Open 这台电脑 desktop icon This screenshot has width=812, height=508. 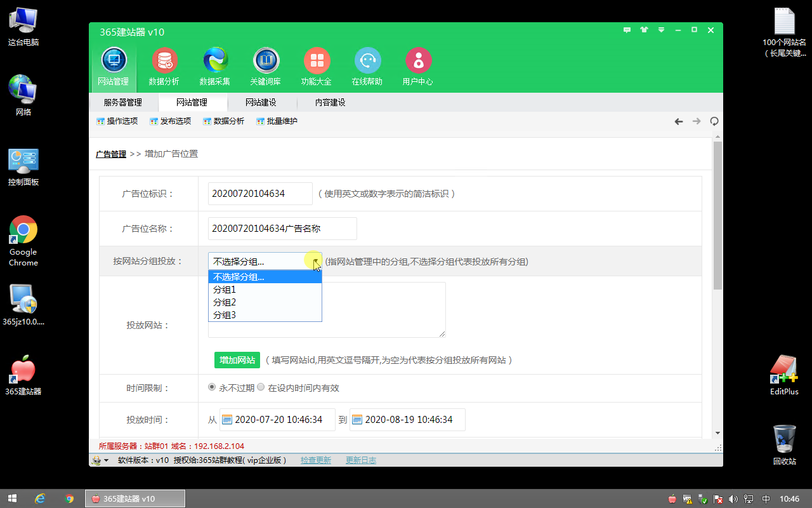click(23, 27)
